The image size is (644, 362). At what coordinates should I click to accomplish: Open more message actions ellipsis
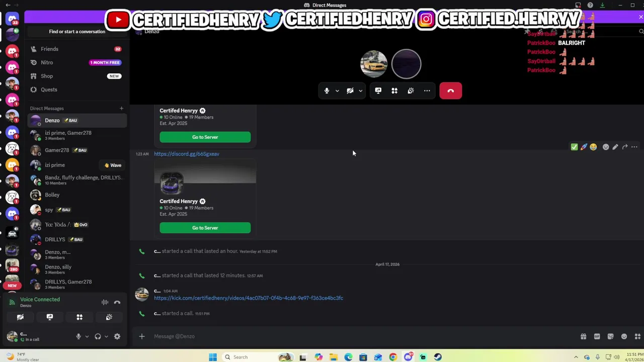[634, 147]
